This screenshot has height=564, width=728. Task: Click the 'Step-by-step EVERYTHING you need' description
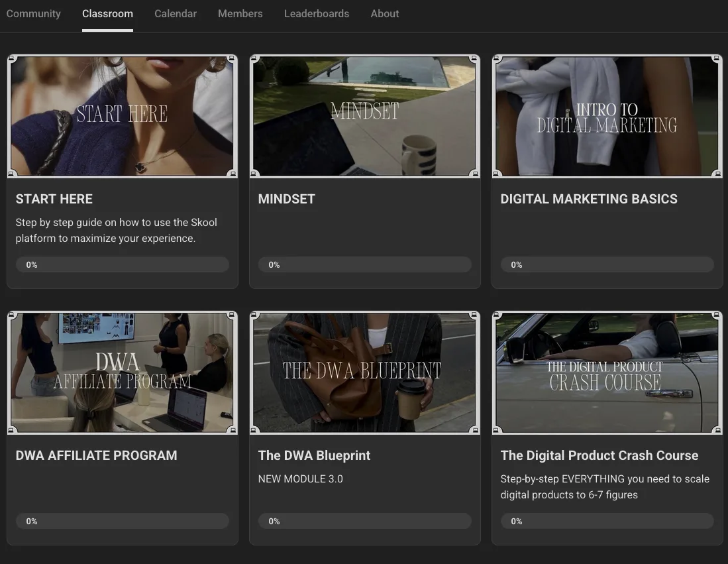[605, 487]
